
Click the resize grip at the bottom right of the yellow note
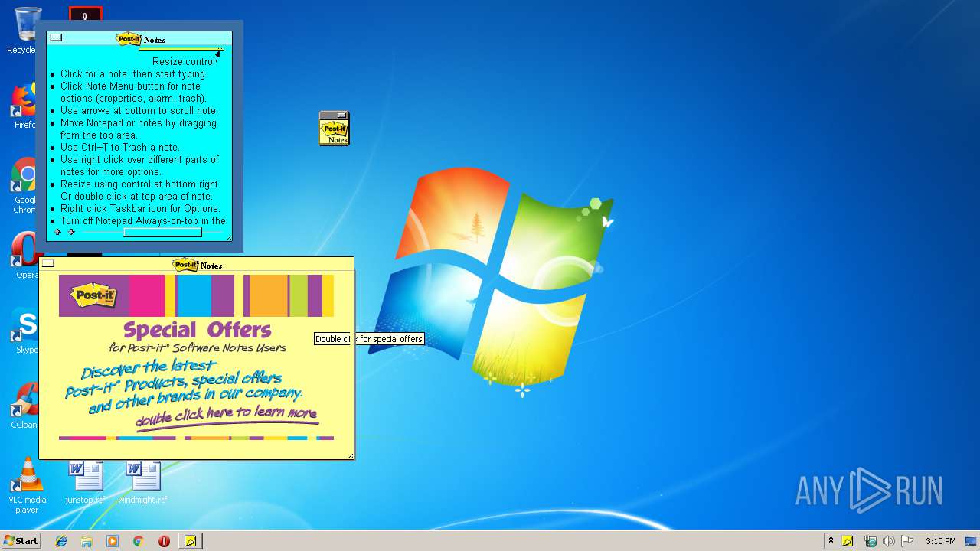point(351,456)
